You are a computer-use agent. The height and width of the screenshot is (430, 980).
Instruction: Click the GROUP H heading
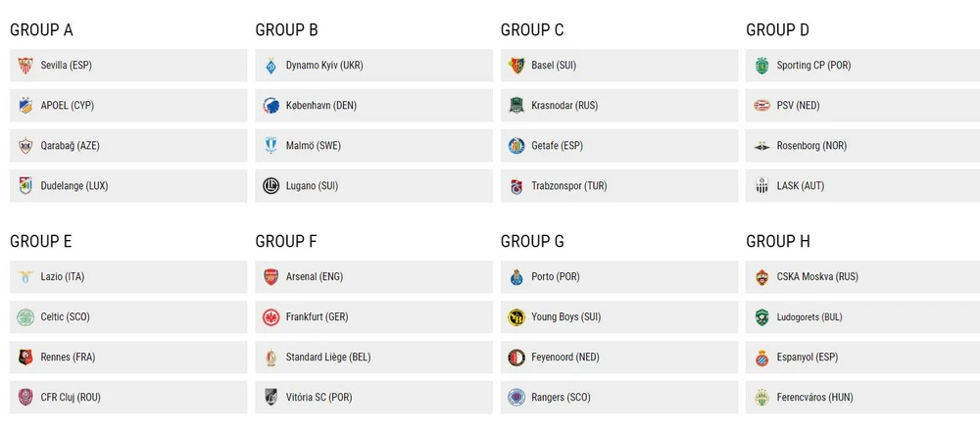click(x=778, y=241)
